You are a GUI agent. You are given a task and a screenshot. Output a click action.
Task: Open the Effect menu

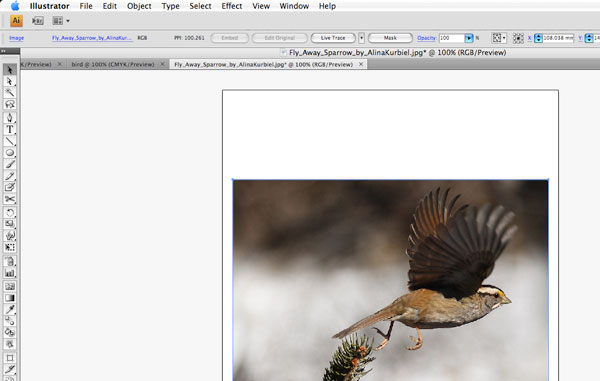232,6
